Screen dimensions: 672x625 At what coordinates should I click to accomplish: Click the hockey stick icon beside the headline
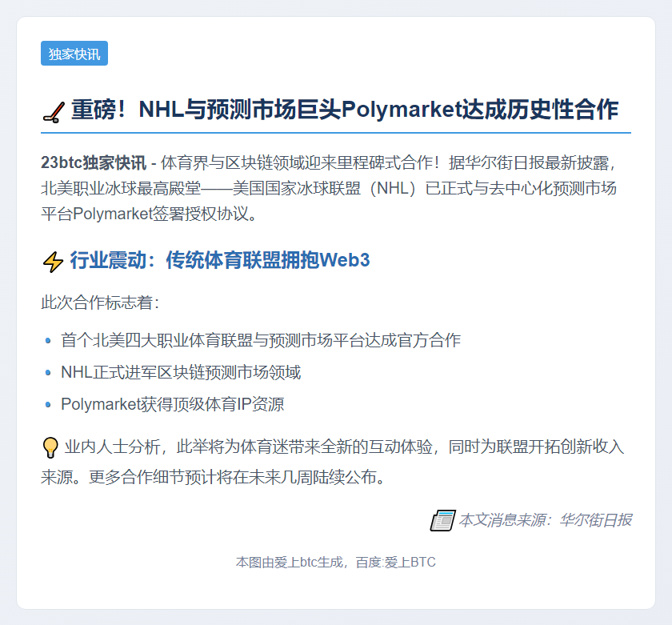(x=53, y=110)
